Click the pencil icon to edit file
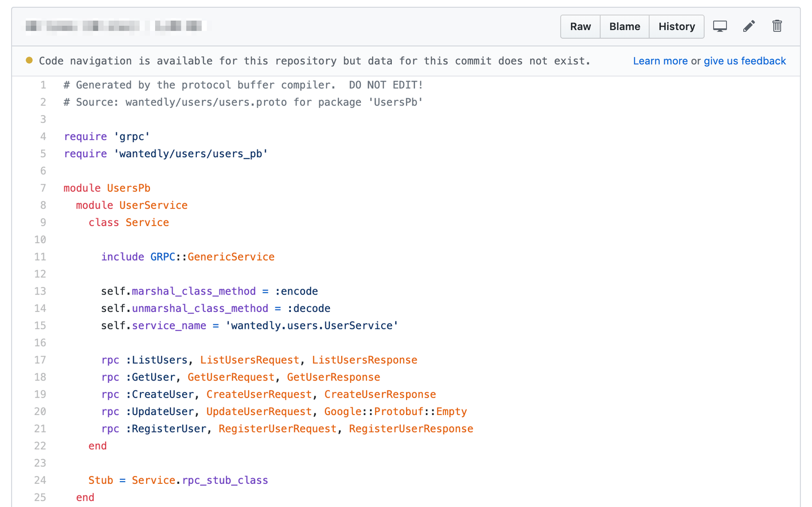The height and width of the screenshot is (507, 812). [x=749, y=27]
